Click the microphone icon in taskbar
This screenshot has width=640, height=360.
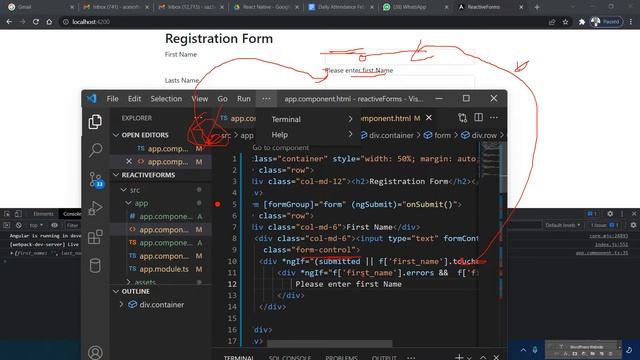[535, 350]
